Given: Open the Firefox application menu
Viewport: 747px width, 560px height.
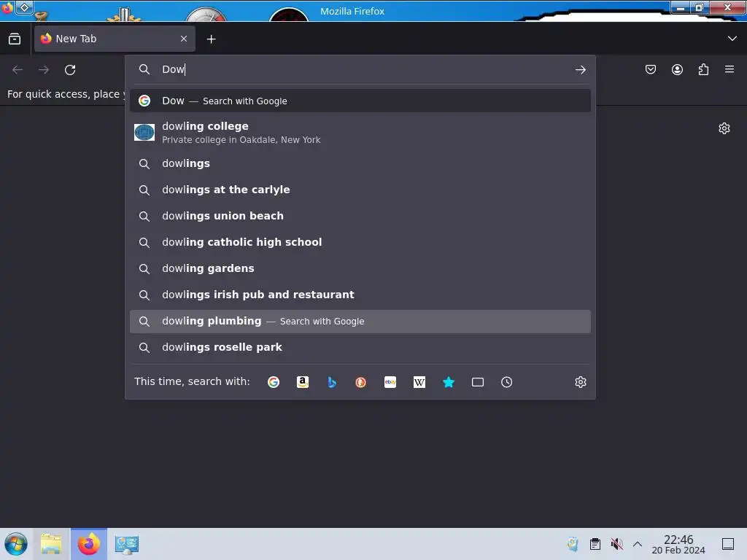Looking at the screenshot, I should coord(729,69).
